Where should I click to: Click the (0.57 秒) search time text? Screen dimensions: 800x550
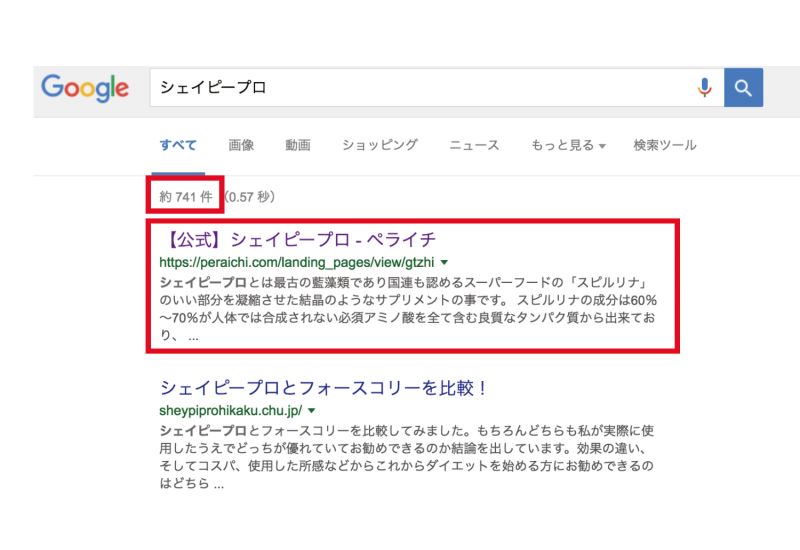tap(250, 197)
